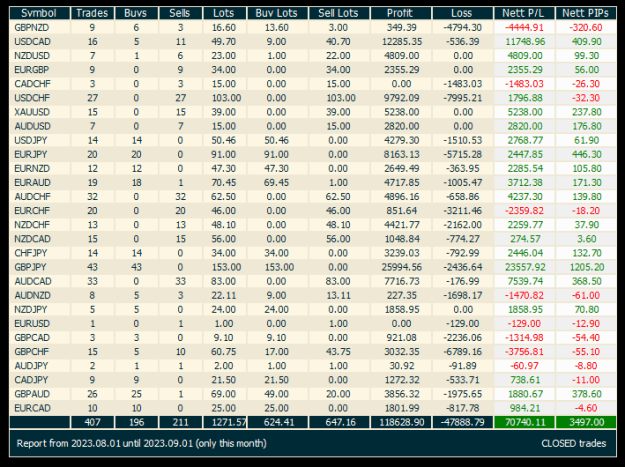This screenshot has width=625, height=467.
Task: Select the XAUUSD symbol cell
Action: click(x=39, y=112)
